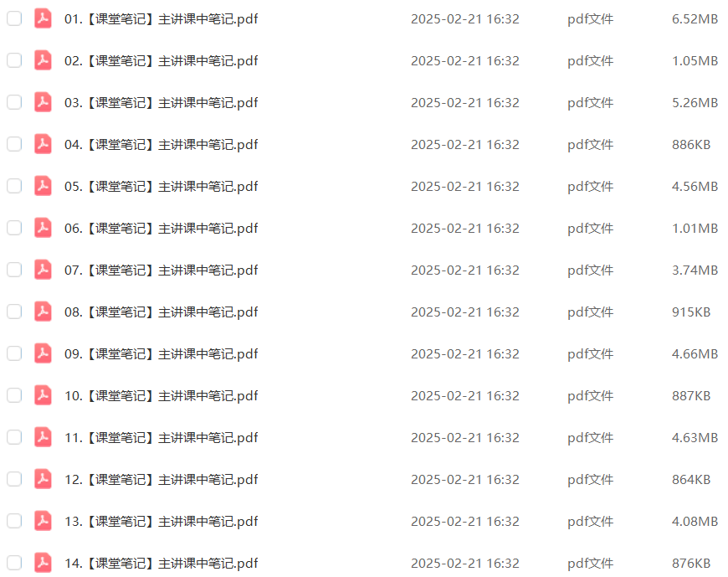The image size is (728, 577).
Task: Check the box for file 02
Action: [14, 60]
